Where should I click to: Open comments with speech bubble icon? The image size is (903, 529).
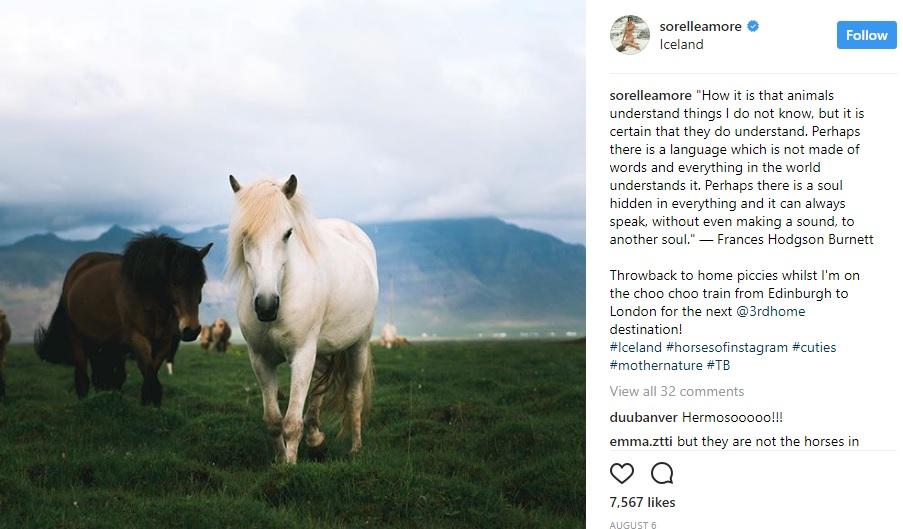click(x=662, y=473)
